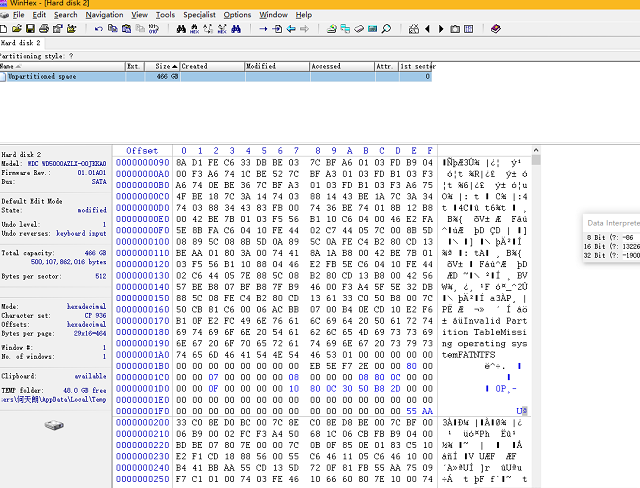Click the Find Hex Values binoculars icon

[x=195, y=29]
